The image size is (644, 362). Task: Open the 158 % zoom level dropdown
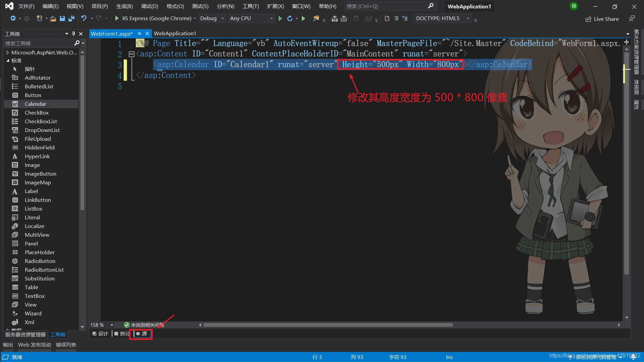[x=112, y=325]
